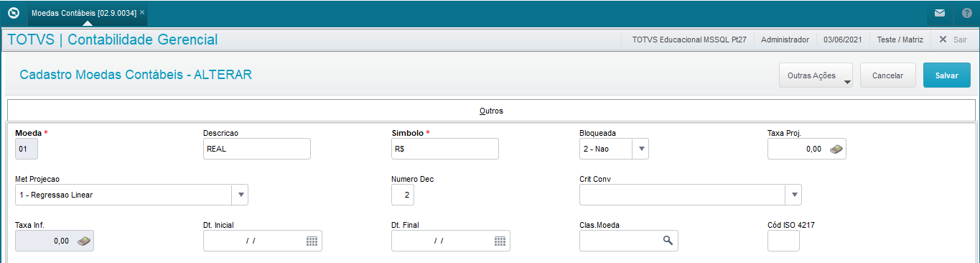Click the Teste / Matriz label
The image size is (980, 263).
tap(900, 40)
